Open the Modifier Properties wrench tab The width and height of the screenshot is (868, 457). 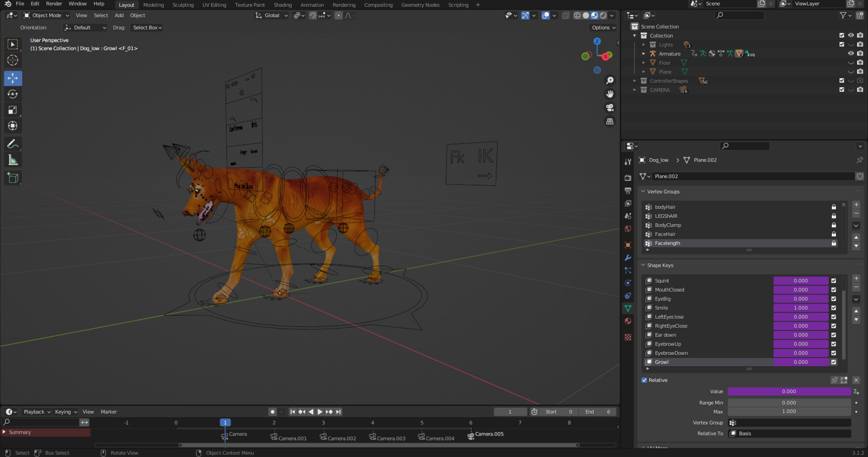point(628,258)
